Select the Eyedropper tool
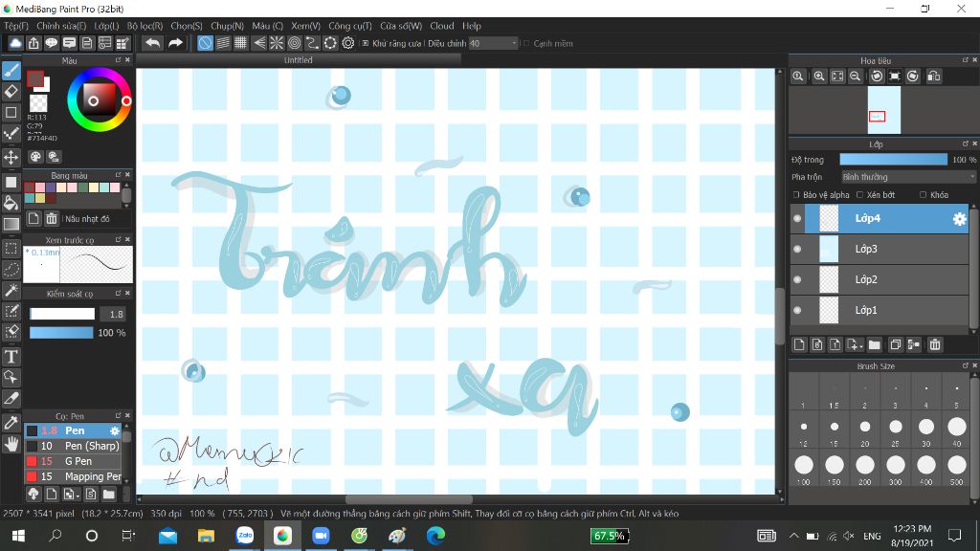Image resolution: width=980 pixels, height=551 pixels. tap(11, 422)
